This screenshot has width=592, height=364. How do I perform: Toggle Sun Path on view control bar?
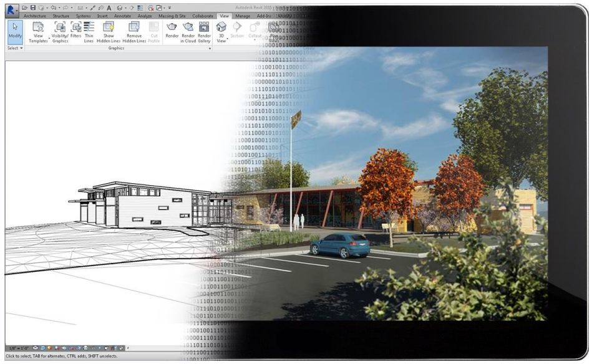tap(50, 348)
